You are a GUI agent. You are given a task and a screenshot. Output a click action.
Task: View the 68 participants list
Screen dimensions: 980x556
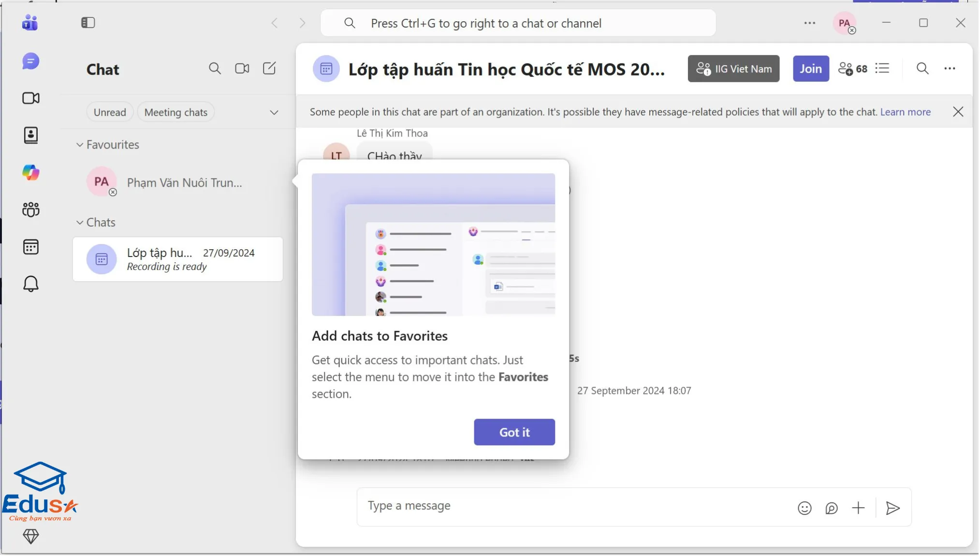tap(853, 69)
